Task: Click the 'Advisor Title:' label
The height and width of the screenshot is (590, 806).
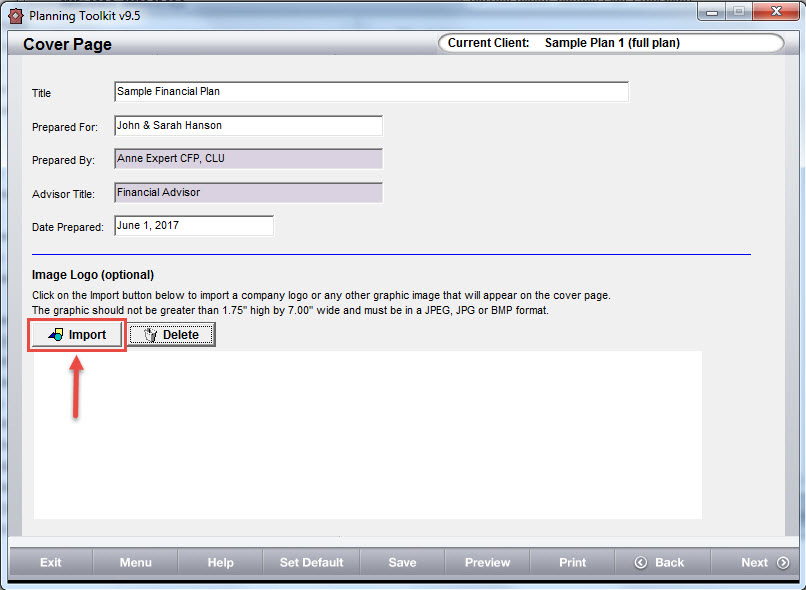Action: (x=64, y=194)
